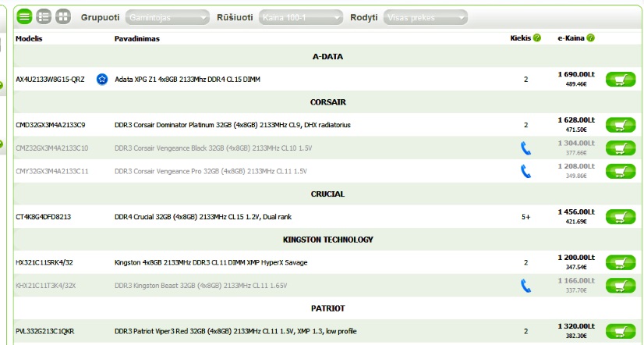Viewport: 644px width, 345px height.
Task: Select model code PVL332G213C1QKR
Action: (x=44, y=331)
